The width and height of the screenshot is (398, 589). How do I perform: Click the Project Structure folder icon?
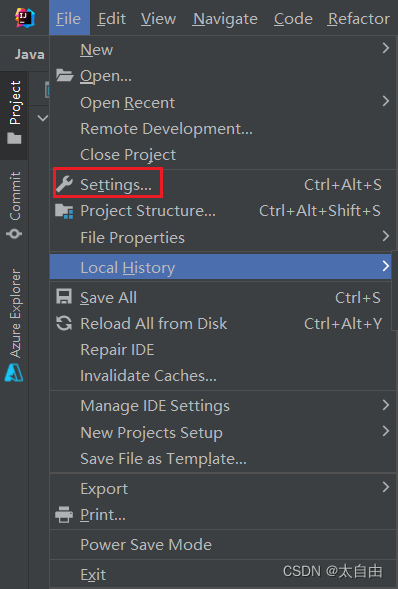(x=64, y=211)
